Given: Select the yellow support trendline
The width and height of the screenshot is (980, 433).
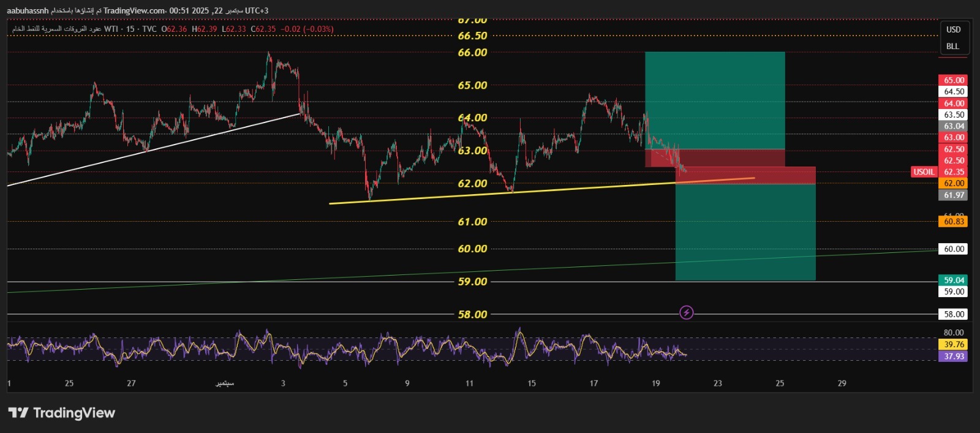Looking at the screenshot, I should pos(429,197).
